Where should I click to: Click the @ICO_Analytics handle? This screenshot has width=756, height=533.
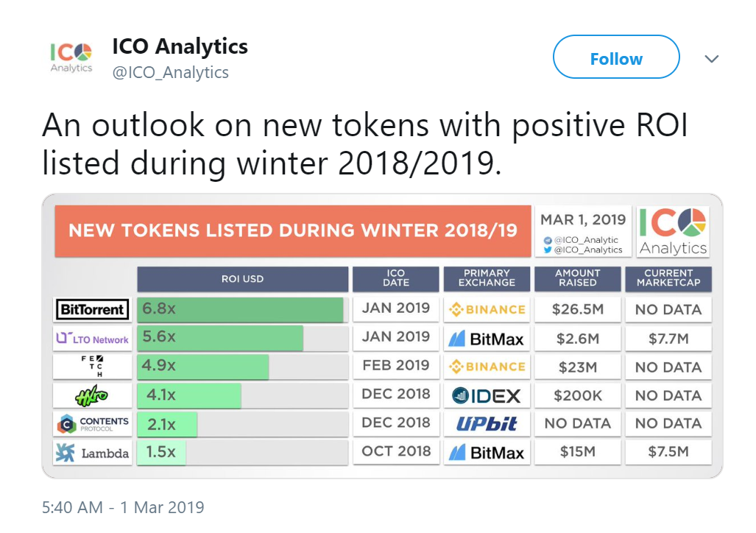170,72
